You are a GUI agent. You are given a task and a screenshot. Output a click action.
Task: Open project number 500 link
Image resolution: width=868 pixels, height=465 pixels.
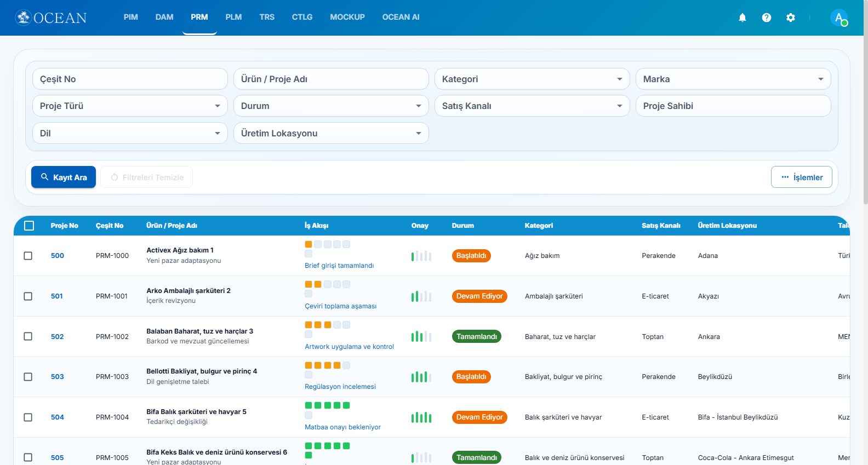pyautogui.click(x=58, y=256)
